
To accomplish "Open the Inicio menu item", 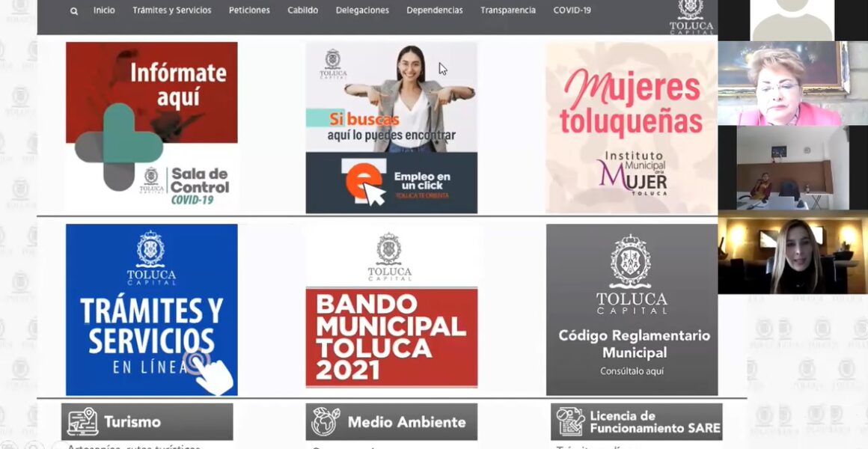I will coord(104,10).
